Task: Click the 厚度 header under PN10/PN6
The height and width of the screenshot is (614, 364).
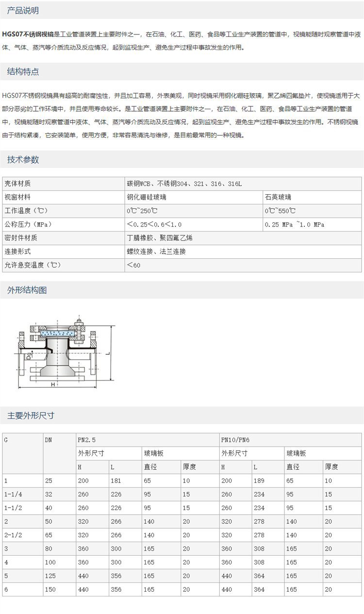Action: point(342,467)
